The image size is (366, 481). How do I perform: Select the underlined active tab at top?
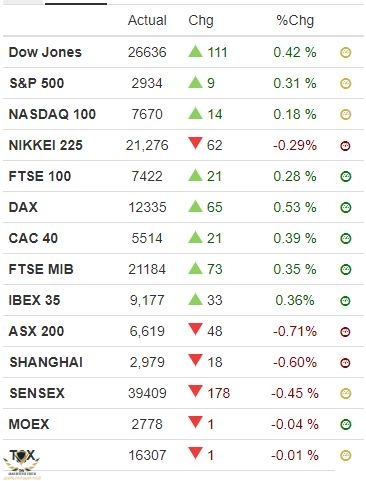(x=76, y=3)
